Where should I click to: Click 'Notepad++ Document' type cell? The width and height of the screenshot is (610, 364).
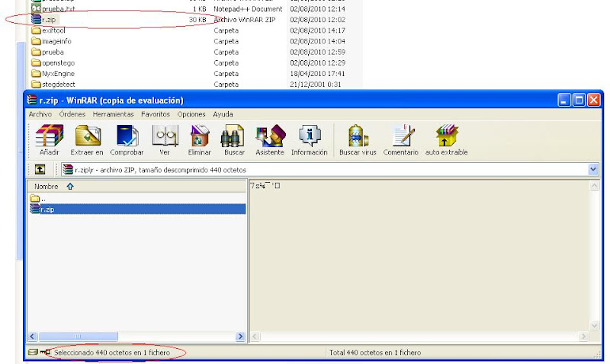(248, 8)
